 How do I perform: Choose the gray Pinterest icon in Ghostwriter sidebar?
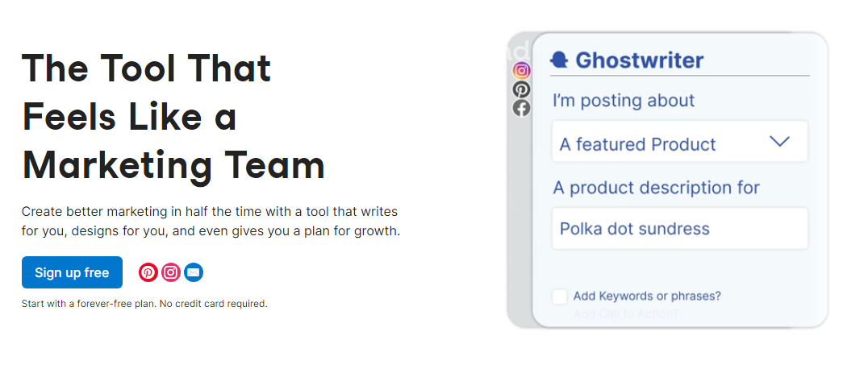coord(521,89)
